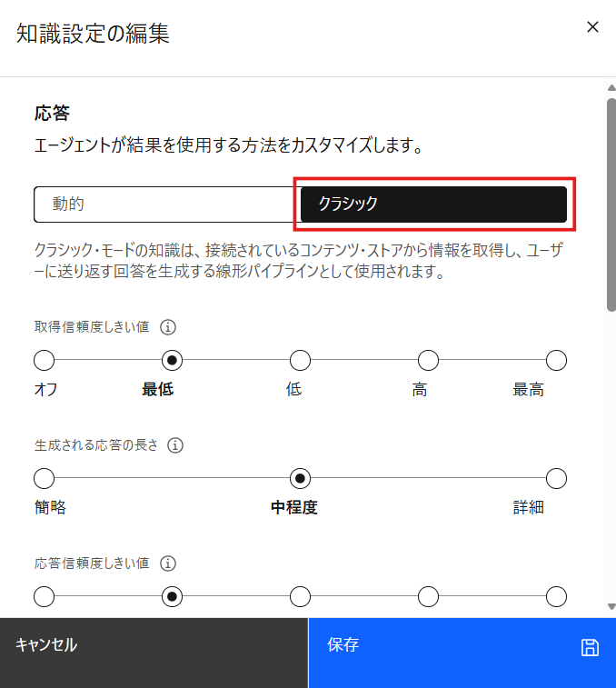The image size is (616, 688).
Task: Click the scrollbar up arrow
Action: tap(611, 88)
